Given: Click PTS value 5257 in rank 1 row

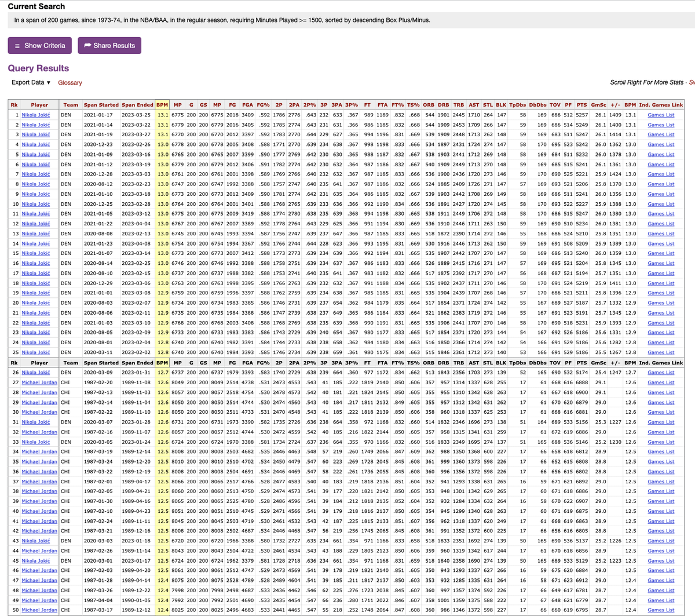Looking at the screenshot, I should [x=581, y=115].
